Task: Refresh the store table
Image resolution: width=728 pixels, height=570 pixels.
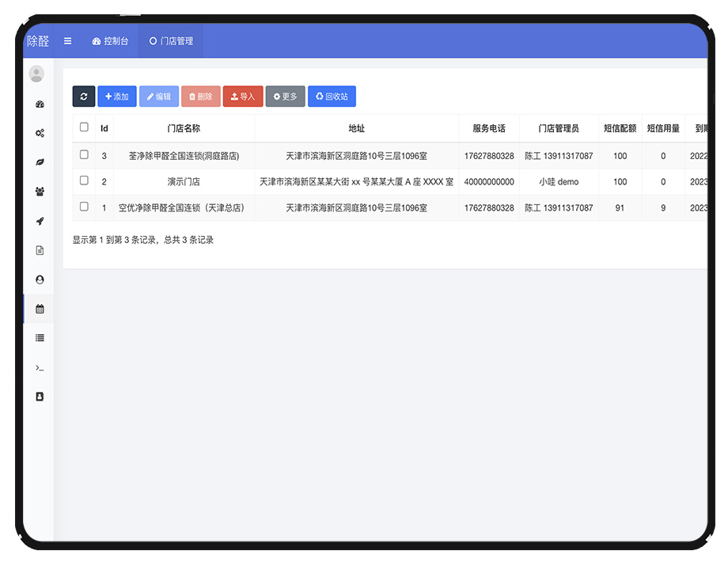Action: tap(84, 96)
